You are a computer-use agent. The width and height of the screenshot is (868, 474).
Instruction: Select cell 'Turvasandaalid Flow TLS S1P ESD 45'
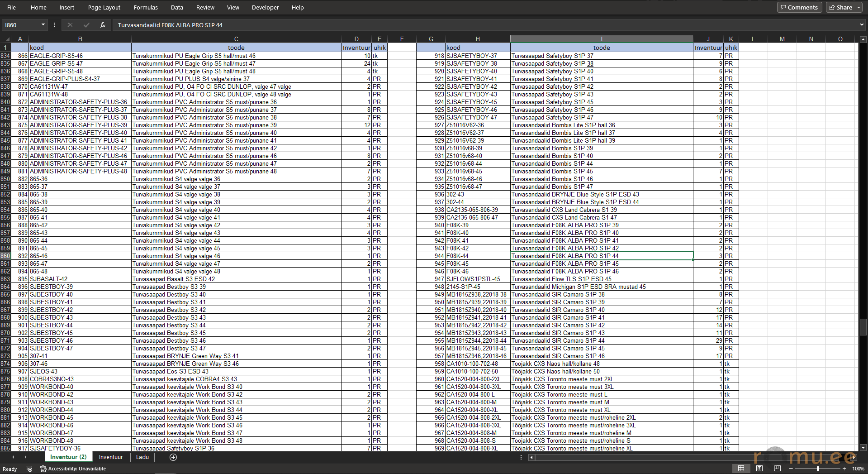tap(602, 279)
